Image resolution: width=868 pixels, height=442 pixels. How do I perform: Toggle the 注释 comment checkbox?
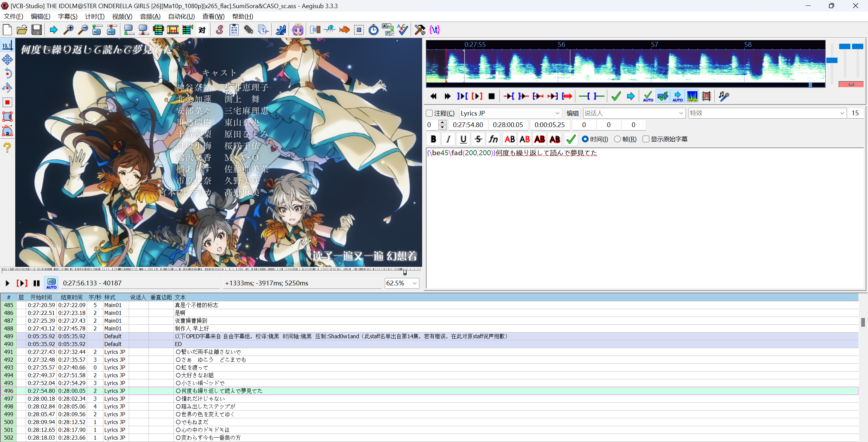(430, 113)
